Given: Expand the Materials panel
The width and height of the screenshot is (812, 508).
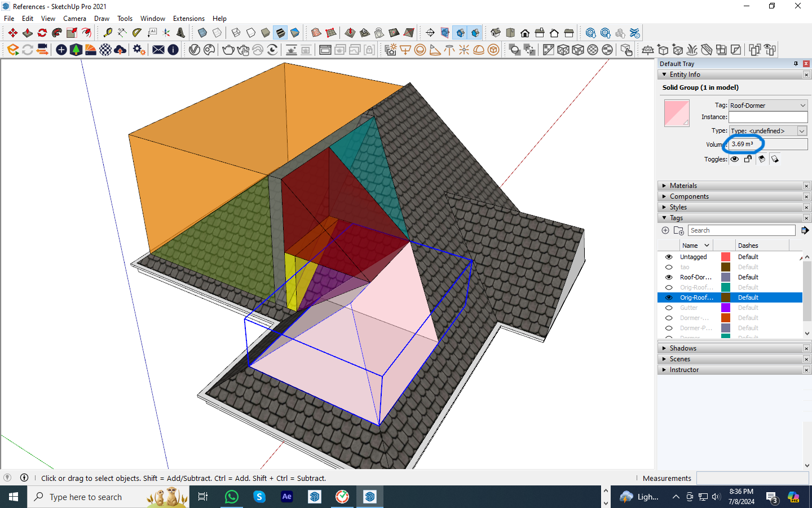Looking at the screenshot, I should 683,186.
